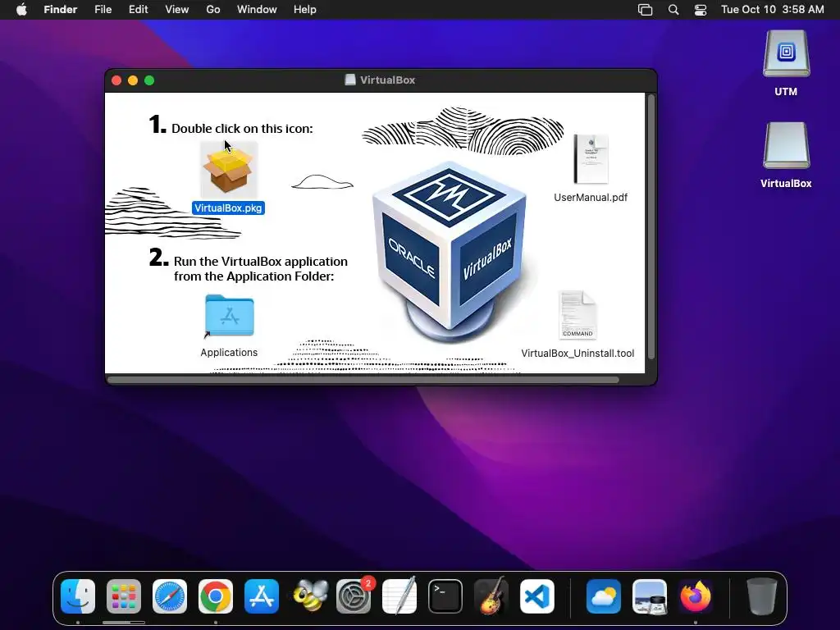
Task: Click the date and time in menu bar
Action: 773,10
